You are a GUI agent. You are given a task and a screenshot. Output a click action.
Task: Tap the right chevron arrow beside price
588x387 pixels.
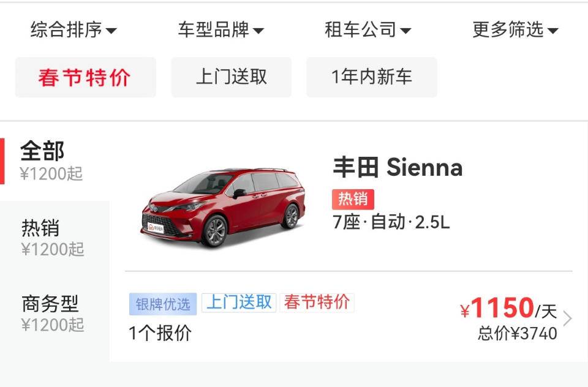click(x=568, y=318)
